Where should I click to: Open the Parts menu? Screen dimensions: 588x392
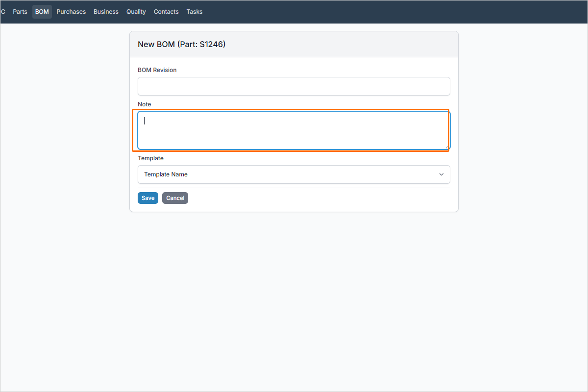[x=20, y=12]
